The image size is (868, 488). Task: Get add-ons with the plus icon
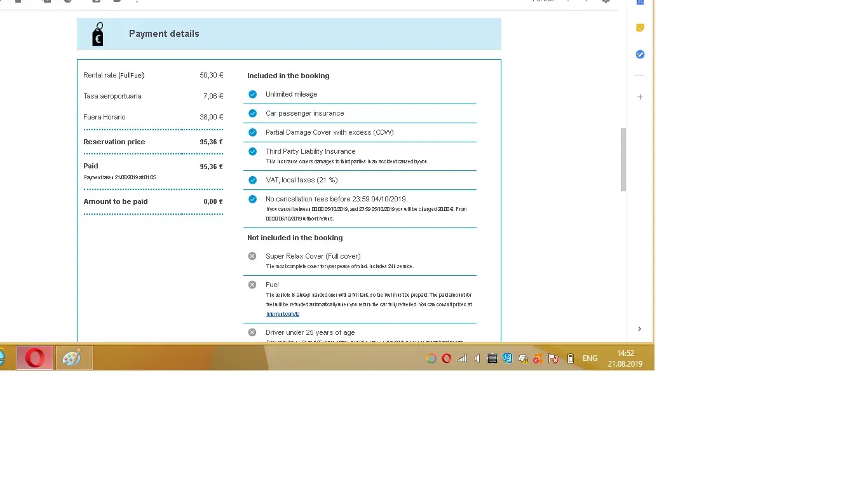click(640, 97)
